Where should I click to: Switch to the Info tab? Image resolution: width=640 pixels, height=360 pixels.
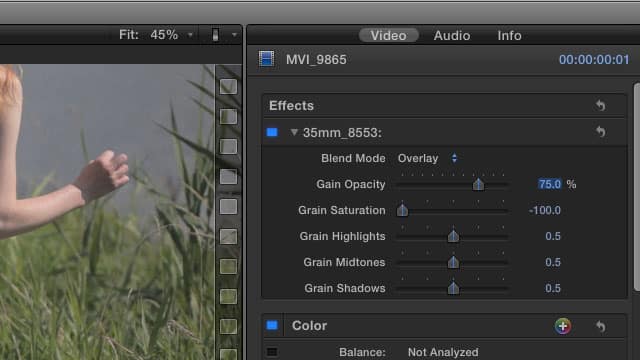509,36
